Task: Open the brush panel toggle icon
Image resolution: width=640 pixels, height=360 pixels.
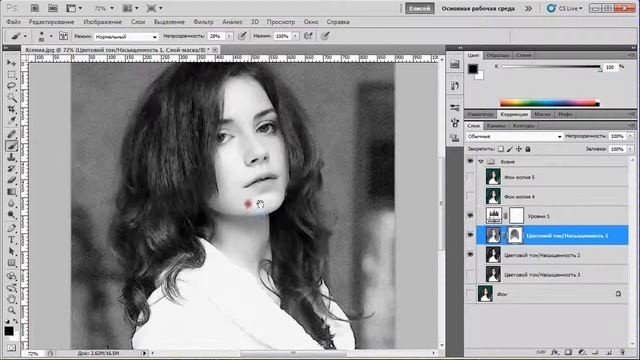Action: coord(63,36)
